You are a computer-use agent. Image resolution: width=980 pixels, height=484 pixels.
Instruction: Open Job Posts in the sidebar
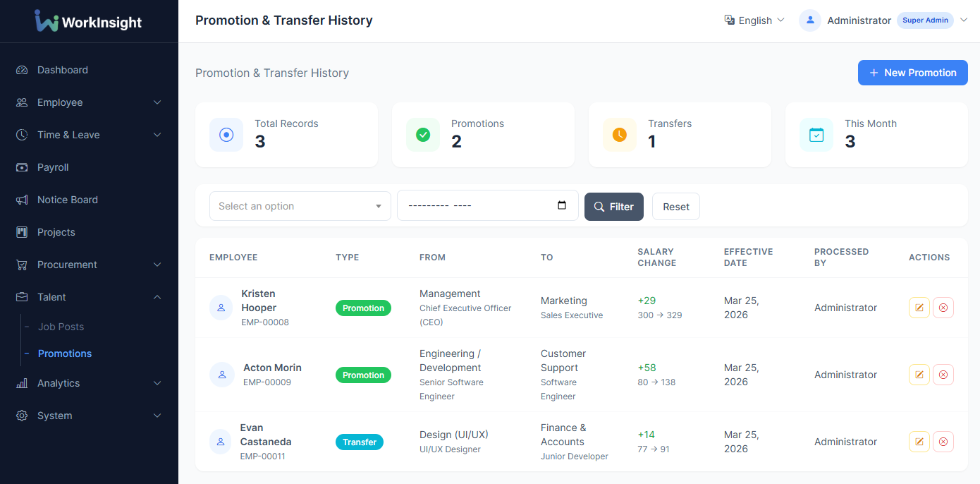tap(61, 327)
